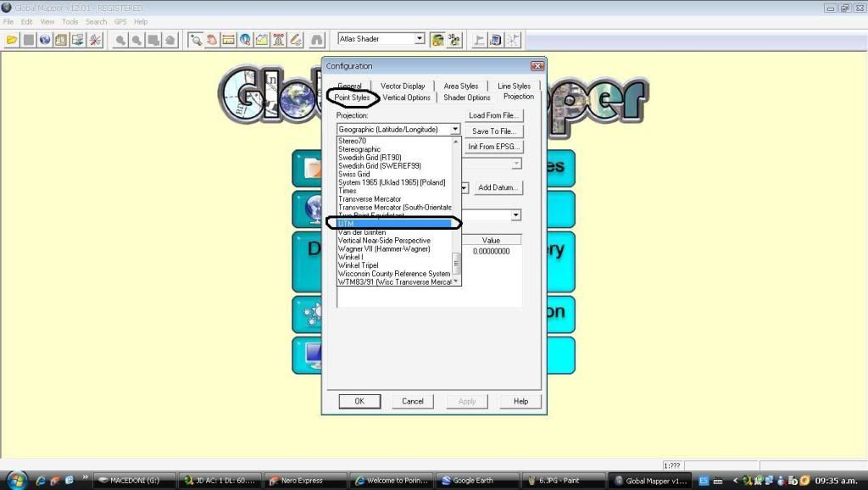868x490 pixels.
Task: Click the Add Datum button
Action: [498, 187]
